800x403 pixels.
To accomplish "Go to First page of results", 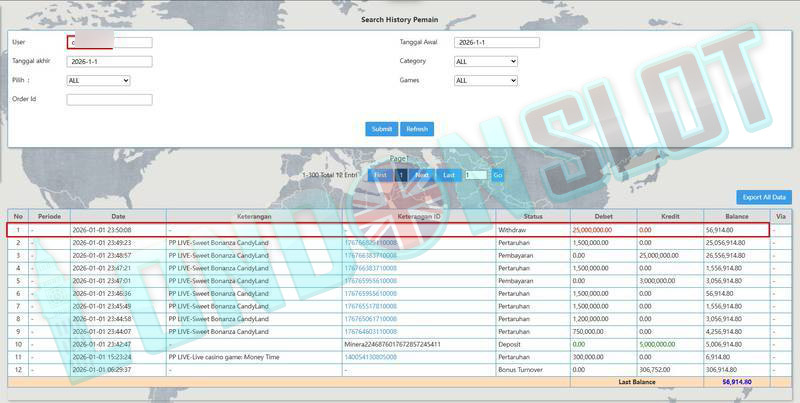I will [380, 175].
